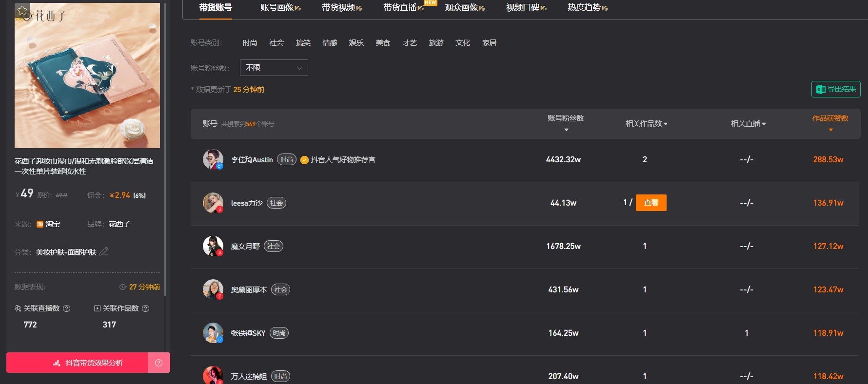Click 1678.25w fans value for 魔女月野

[563, 246]
